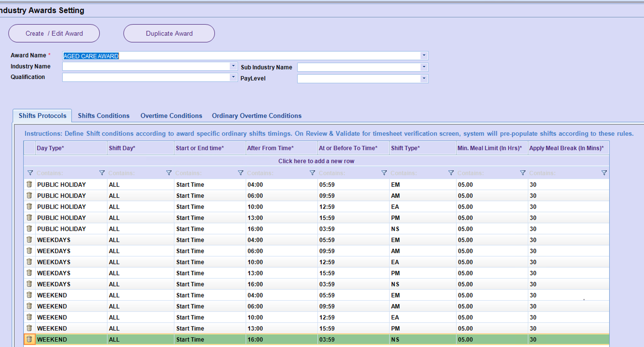Delete the highlighted WEEKEND NS row
Viewport: 644px width, 347px height.
pyautogui.click(x=29, y=339)
